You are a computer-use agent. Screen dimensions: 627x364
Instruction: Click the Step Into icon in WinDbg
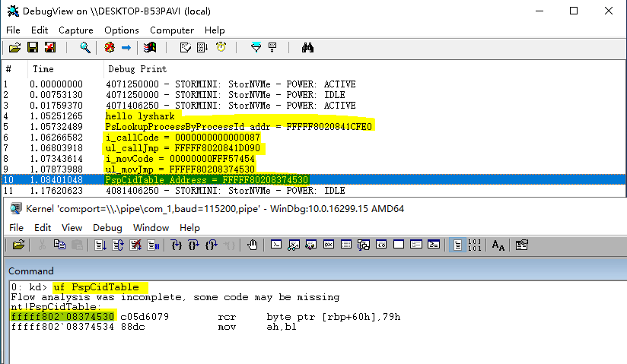click(177, 245)
